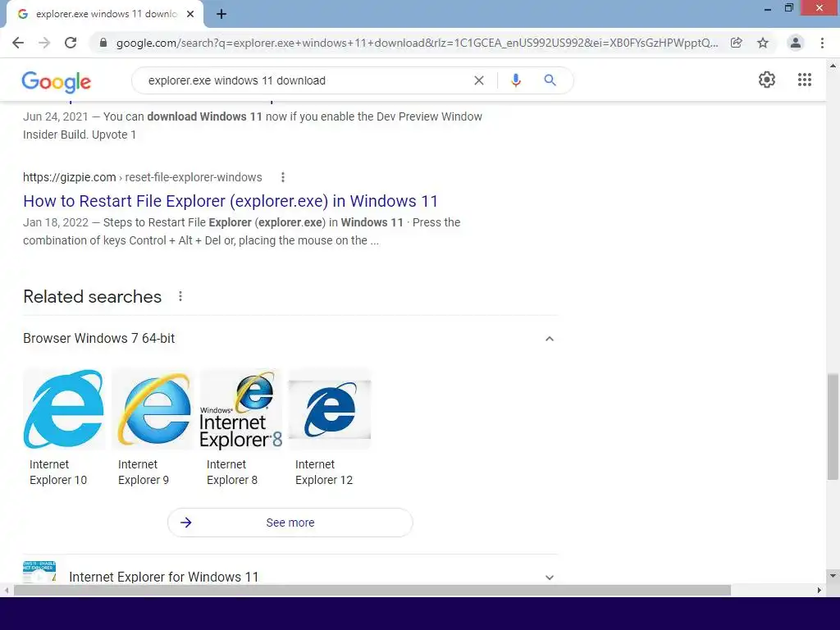This screenshot has height=630, width=840.
Task: Close the explorer.exe search tab
Action: [x=190, y=15]
